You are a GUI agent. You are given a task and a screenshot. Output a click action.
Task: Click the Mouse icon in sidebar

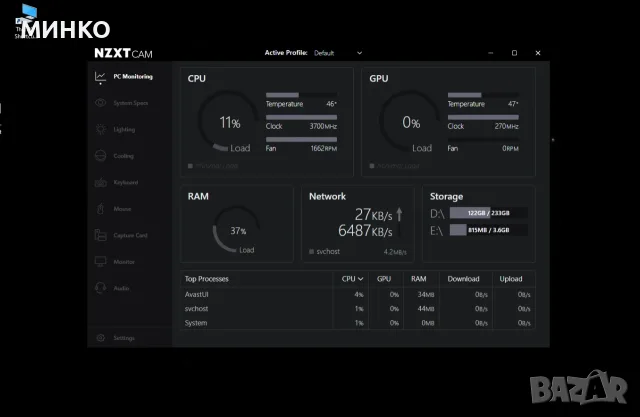point(100,208)
